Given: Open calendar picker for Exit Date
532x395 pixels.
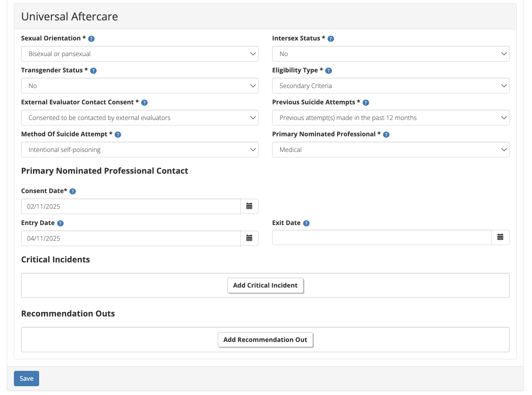Looking at the screenshot, I should (x=500, y=237).
